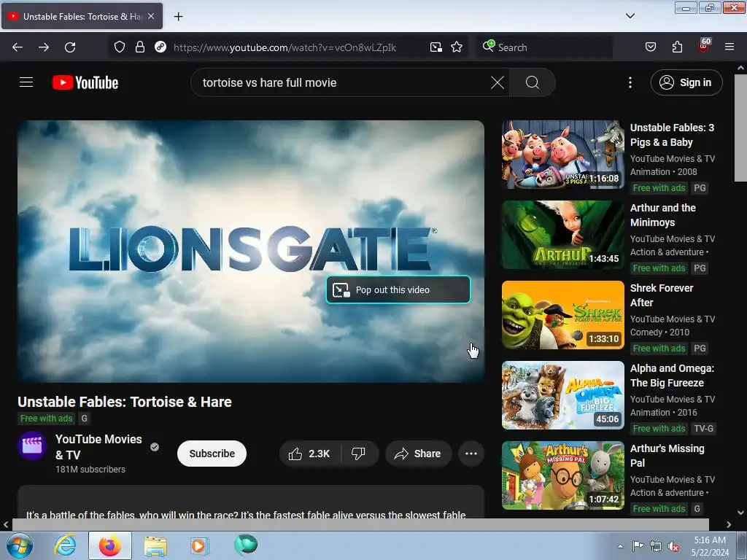Go back to the previous page
This screenshot has width=747, height=560.
[x=18, y=47]
